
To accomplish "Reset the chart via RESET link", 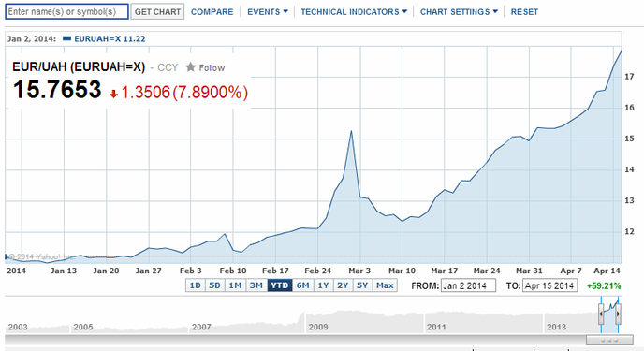I will coord(524,12).
